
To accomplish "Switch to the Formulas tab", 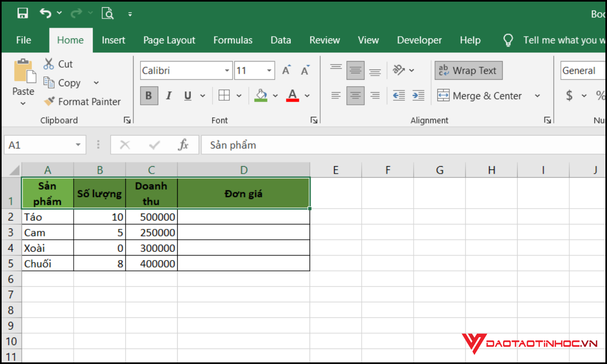I will 233,40.
